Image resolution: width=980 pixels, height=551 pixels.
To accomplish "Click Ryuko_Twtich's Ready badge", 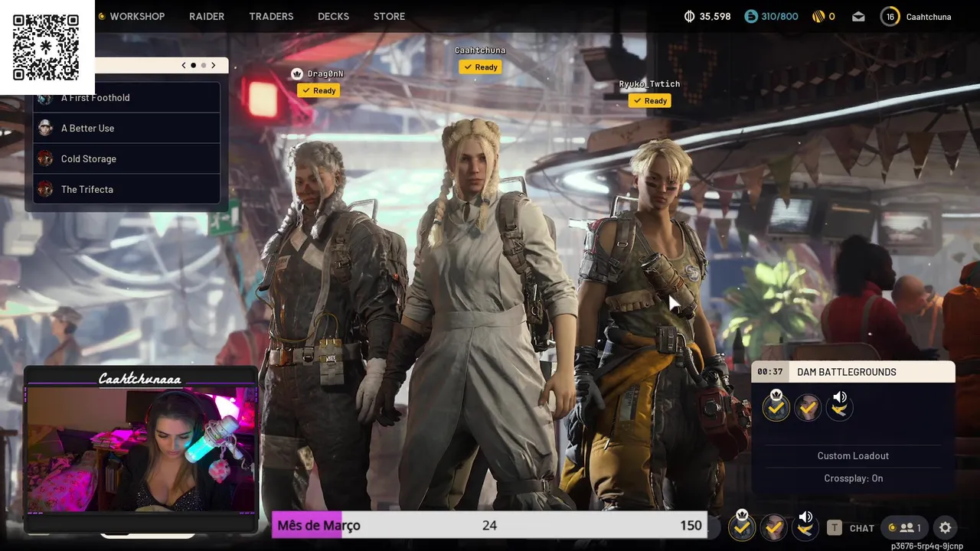I will click(649, 101).
